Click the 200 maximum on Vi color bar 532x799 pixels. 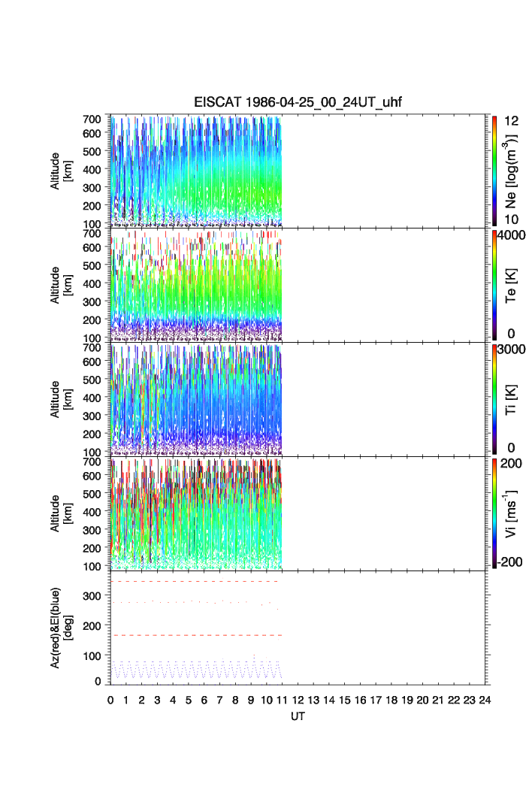click(511, 463)
